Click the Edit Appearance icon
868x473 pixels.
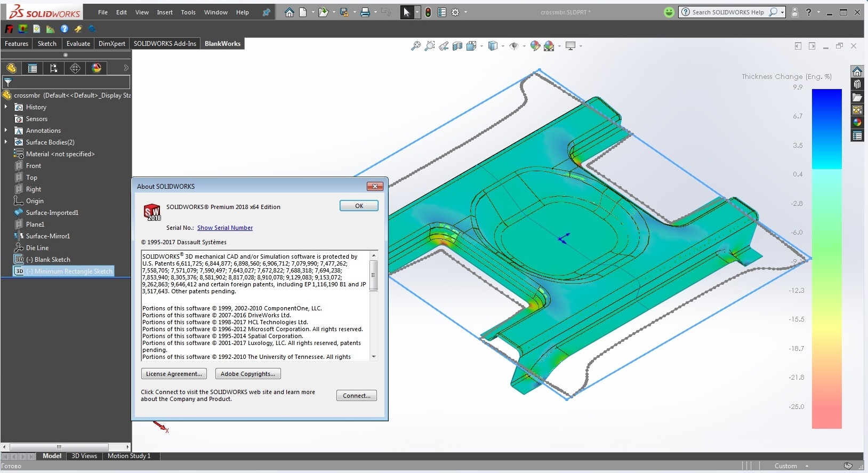(535, 46)
